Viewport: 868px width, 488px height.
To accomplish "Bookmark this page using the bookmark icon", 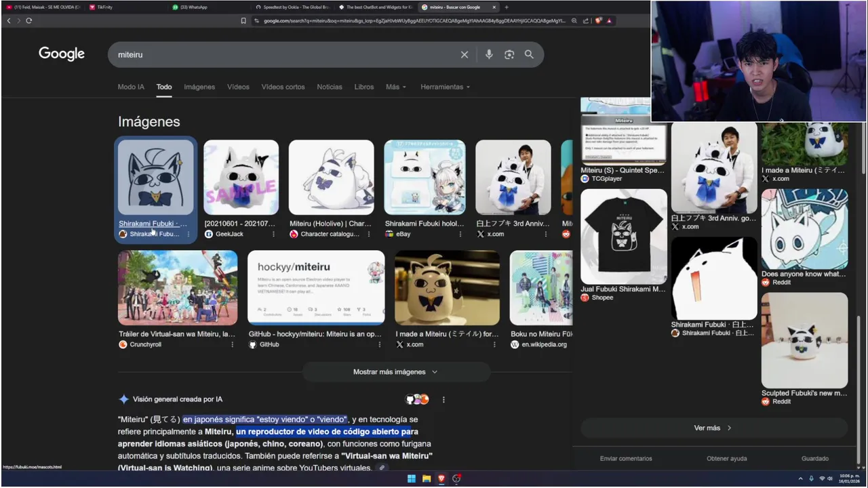I will point(243,20).
